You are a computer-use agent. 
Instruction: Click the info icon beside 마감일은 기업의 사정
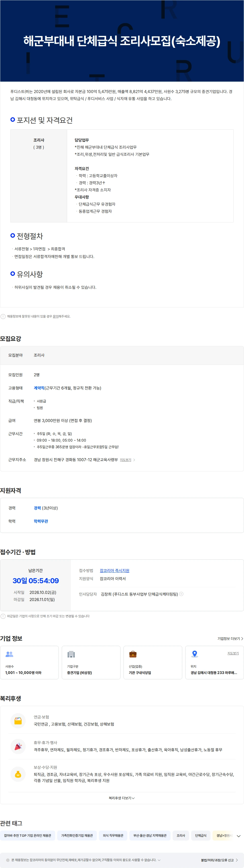[x=3, y=616]
